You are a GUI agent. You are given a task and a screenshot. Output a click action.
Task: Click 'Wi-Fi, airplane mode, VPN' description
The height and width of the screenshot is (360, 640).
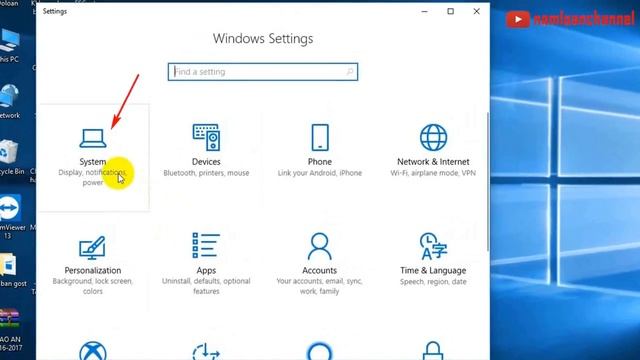pos(433,173)
